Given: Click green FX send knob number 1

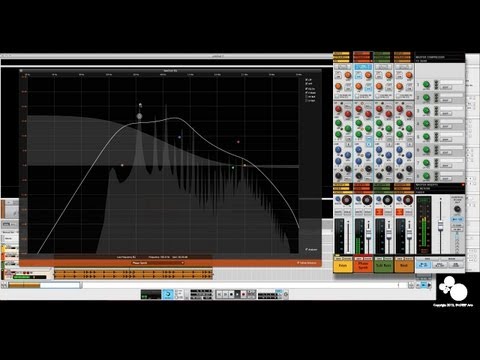Looking at the screenshot, I should [426, 85].
